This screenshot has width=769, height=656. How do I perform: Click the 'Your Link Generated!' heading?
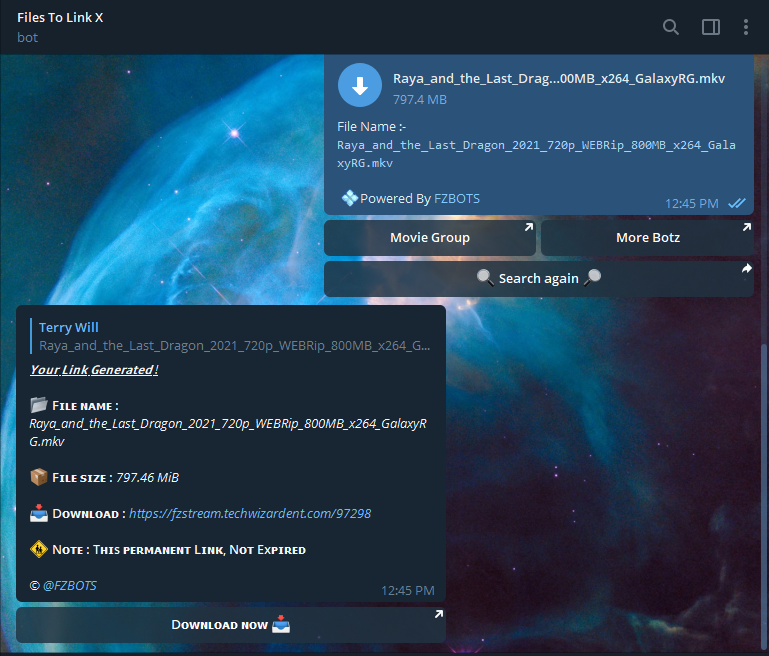(94, 370)
